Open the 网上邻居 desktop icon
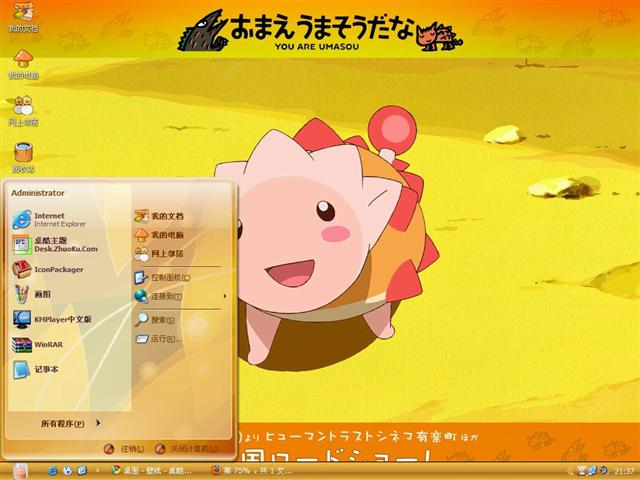This screenshot has width=640, height=480. tap(23, 111)
